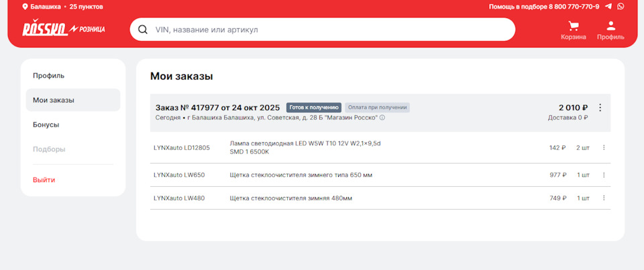Click the Доставка 0 ₽ label
Viewport: 644px width, 270px height.
click(568, 117)
